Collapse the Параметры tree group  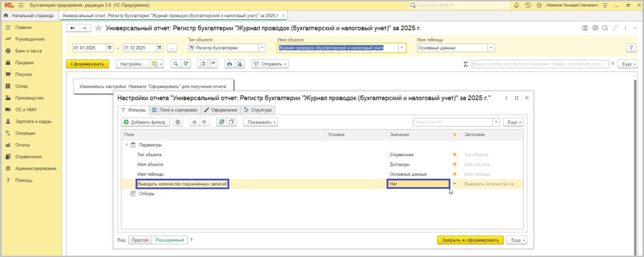[126, 144]
